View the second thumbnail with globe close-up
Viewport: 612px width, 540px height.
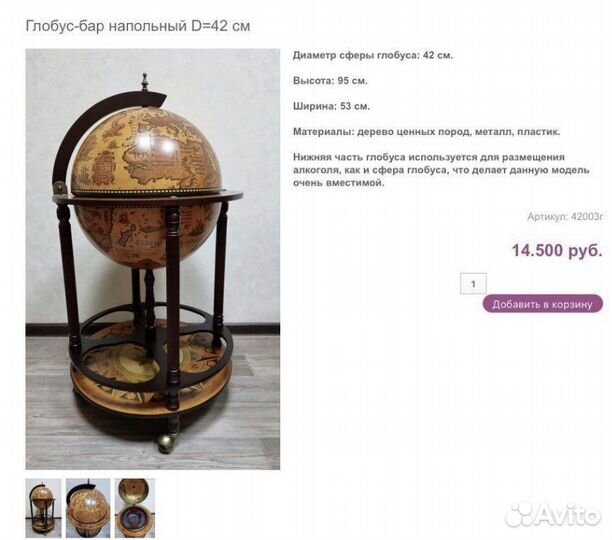click(x=88, y=508)
